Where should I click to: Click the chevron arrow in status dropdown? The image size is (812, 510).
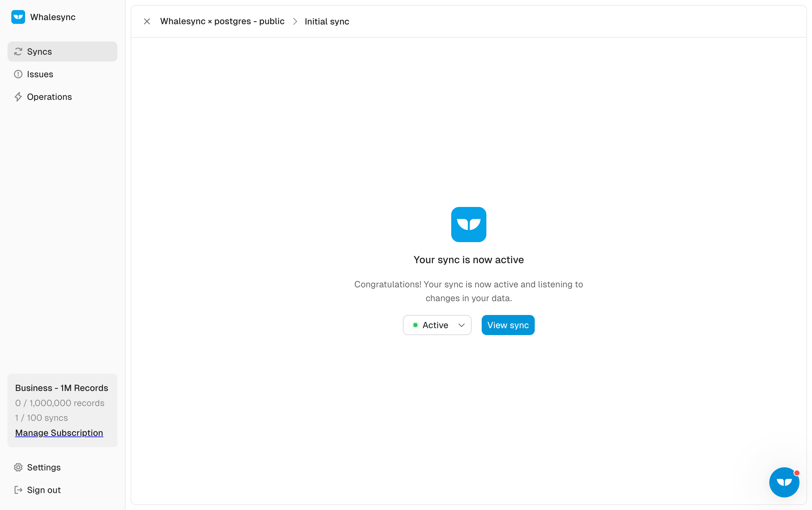[461, 325]
